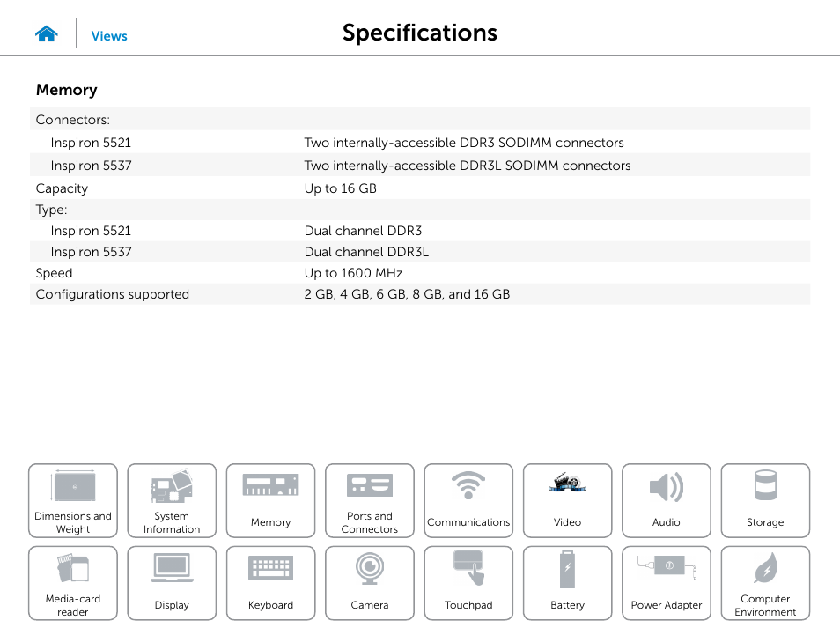
Task: Show Audio specifications
Action: [667, 500]
